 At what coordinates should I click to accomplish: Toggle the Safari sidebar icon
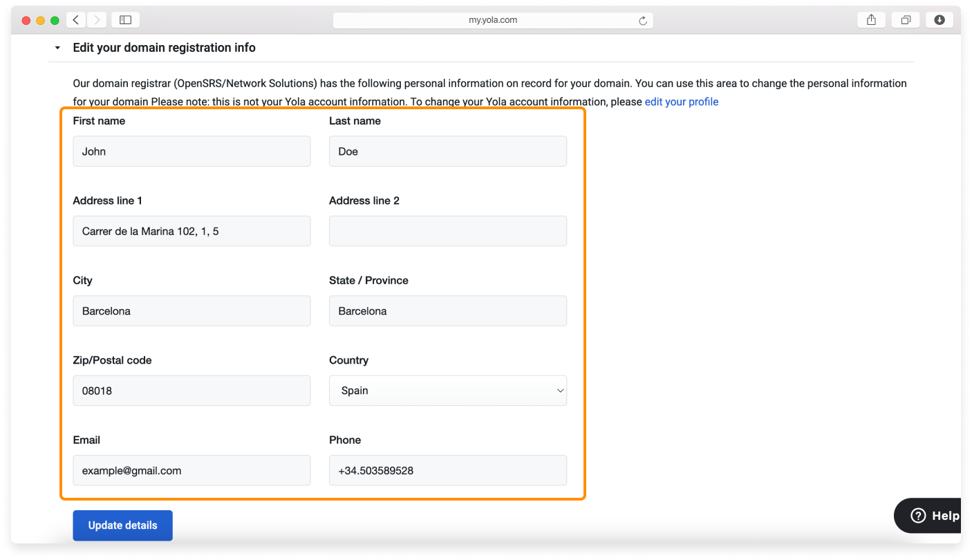click(125, 20)
